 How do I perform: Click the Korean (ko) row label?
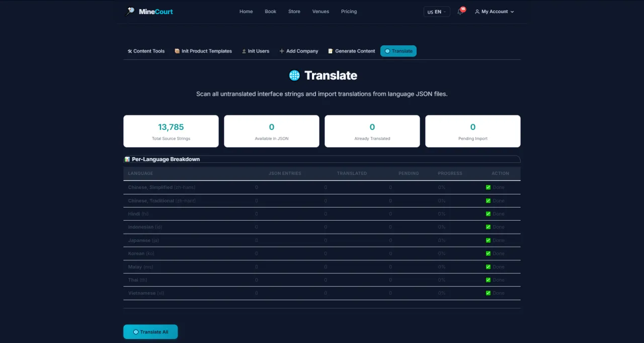(x=141, y=253)
